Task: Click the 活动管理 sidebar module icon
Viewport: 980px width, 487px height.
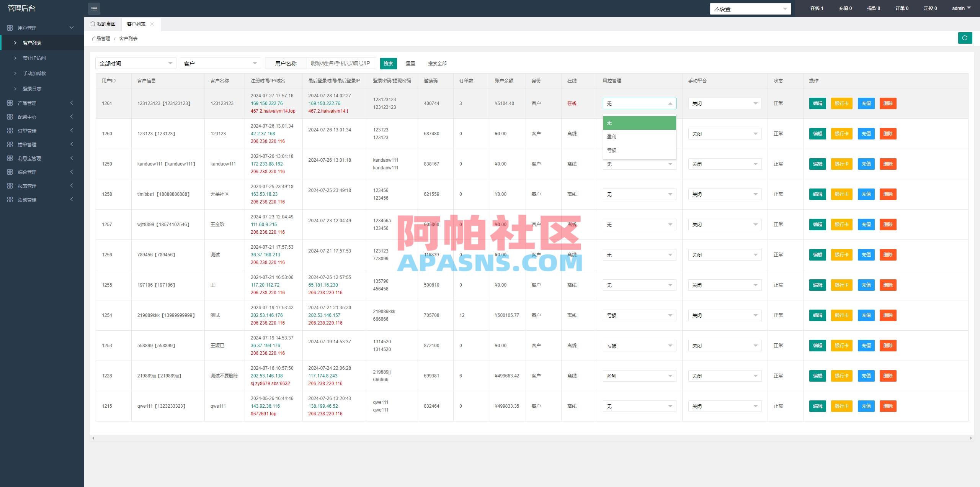Action: point(10,199)
